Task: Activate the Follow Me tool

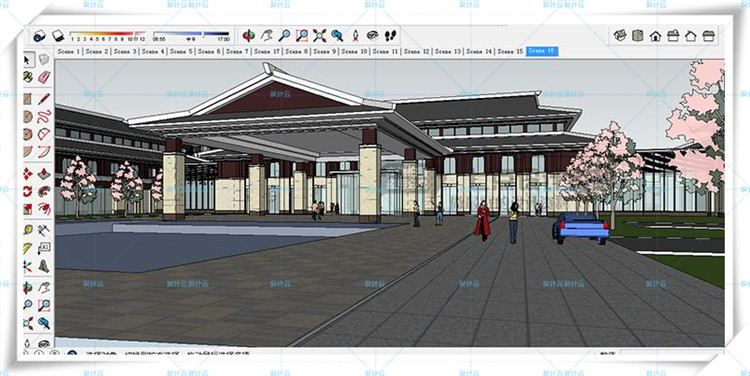Action: point(44,191)
